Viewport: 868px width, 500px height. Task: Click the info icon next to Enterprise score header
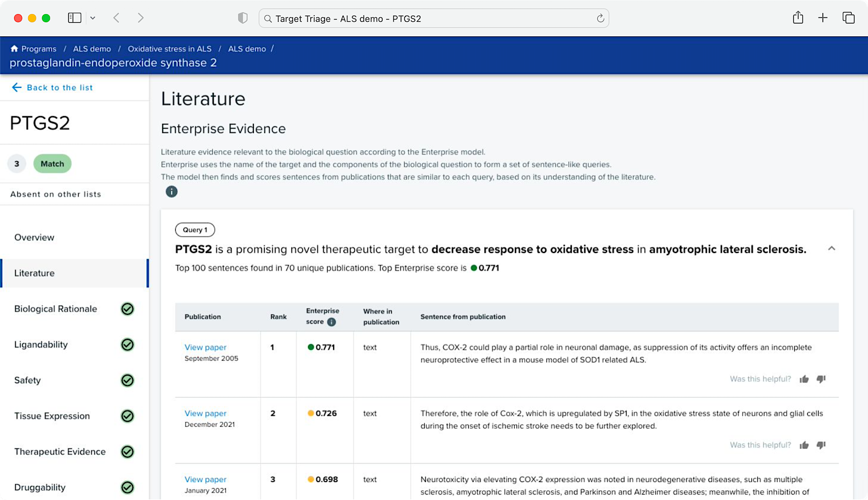(x=331, y=322)
